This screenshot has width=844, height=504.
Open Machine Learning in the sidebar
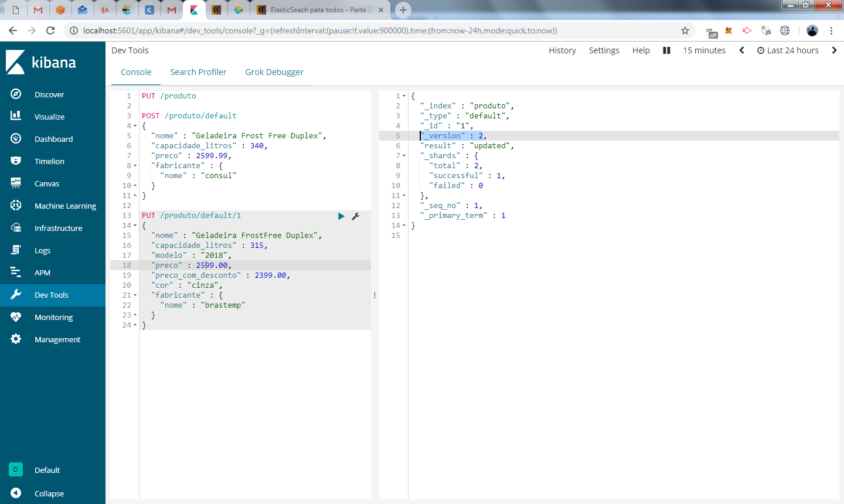click(x=53, y=206)
